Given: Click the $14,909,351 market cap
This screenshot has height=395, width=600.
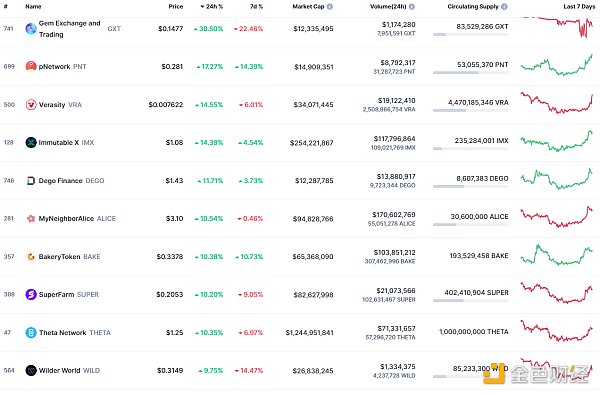Looking at the screenshot, I should [314, 67].
